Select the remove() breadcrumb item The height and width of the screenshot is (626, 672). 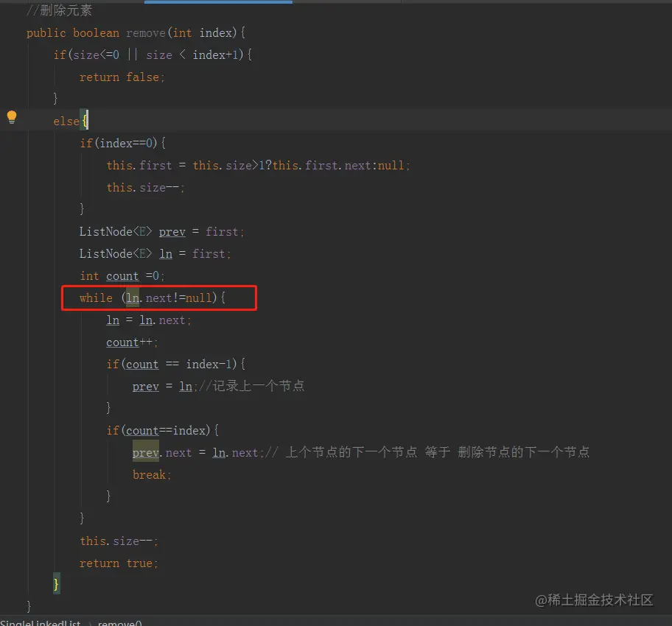point(119,622)
